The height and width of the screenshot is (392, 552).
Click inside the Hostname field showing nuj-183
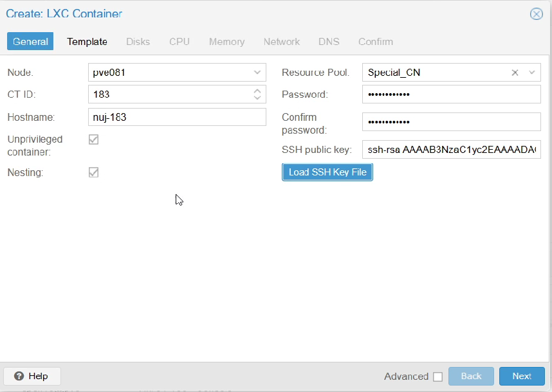pos(177,117)
